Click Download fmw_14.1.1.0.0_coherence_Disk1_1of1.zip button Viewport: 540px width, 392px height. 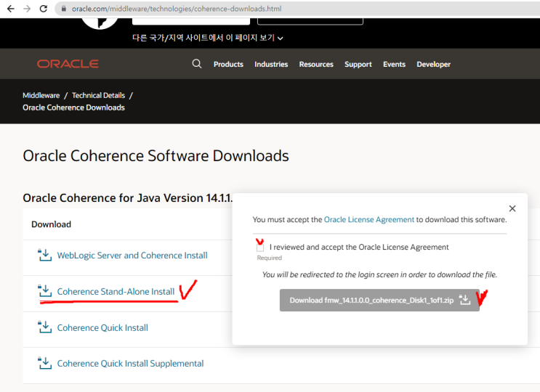(379, 301)
